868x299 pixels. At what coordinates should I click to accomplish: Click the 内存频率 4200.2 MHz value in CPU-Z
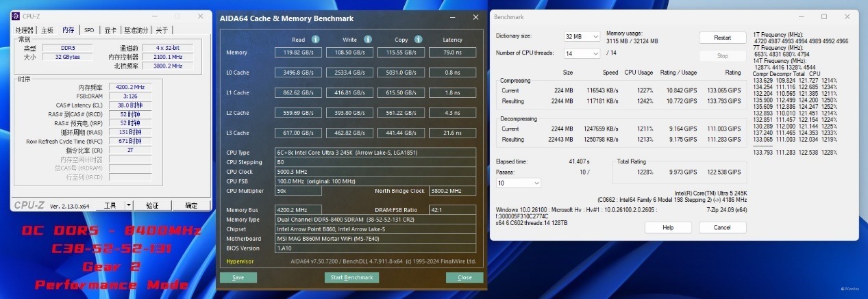pyautogui.click(x=129, y=87)
